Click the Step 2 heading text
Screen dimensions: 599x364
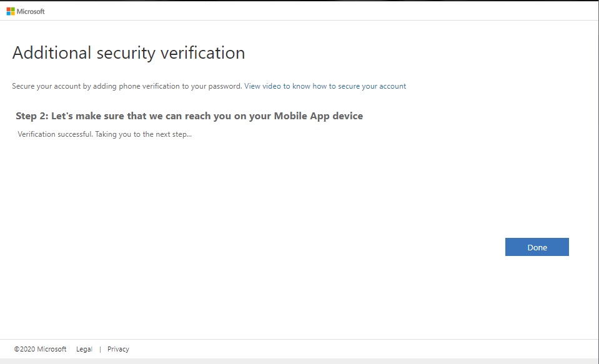(x=189, y=116)
